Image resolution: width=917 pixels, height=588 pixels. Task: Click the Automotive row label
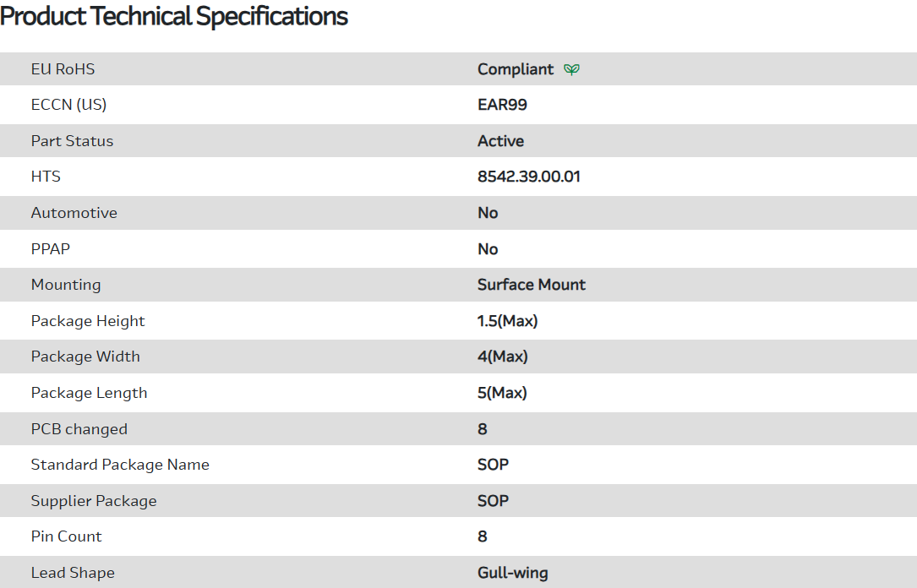pyautogui.click(x=74, y=213)
